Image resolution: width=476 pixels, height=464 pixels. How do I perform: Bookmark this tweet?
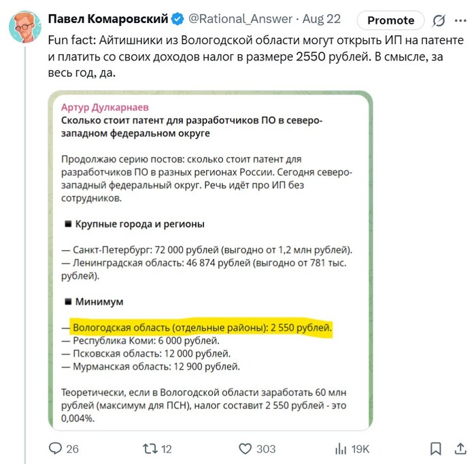[x=436, y=448]
